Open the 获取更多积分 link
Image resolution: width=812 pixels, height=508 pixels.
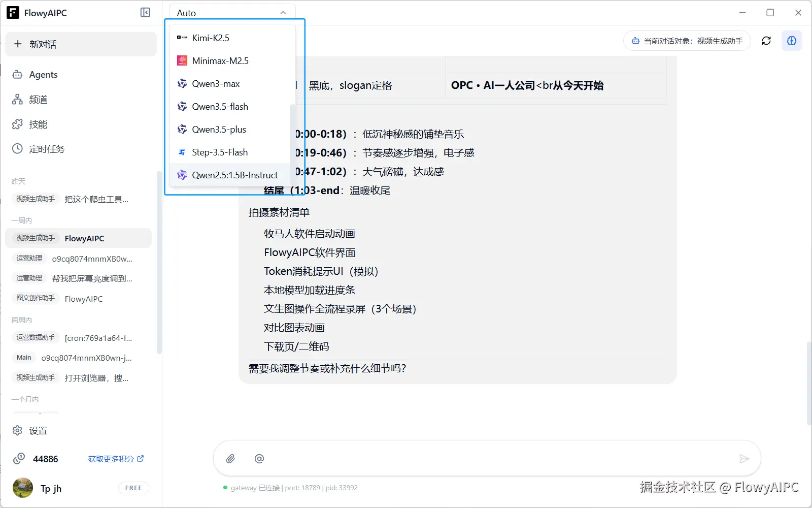tap(116, 459)
